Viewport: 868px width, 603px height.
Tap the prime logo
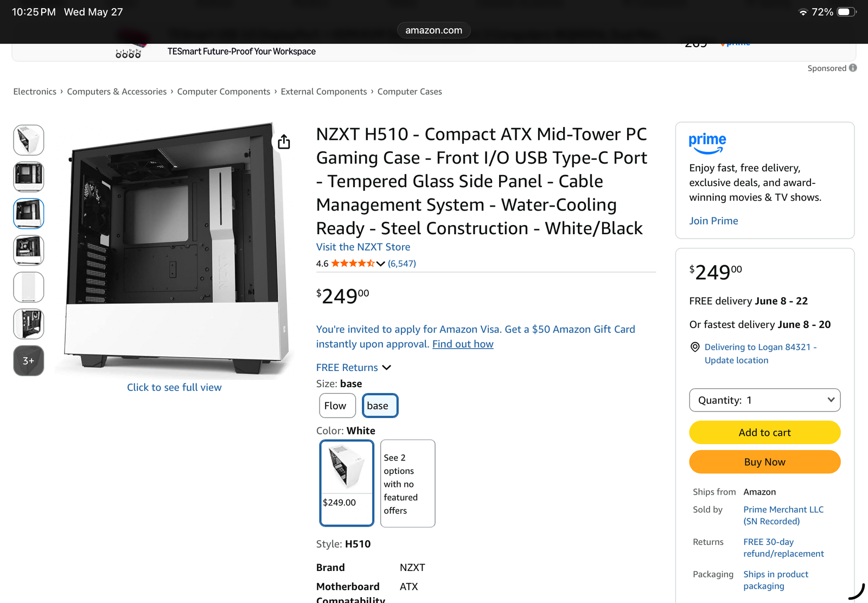[707, 144]
